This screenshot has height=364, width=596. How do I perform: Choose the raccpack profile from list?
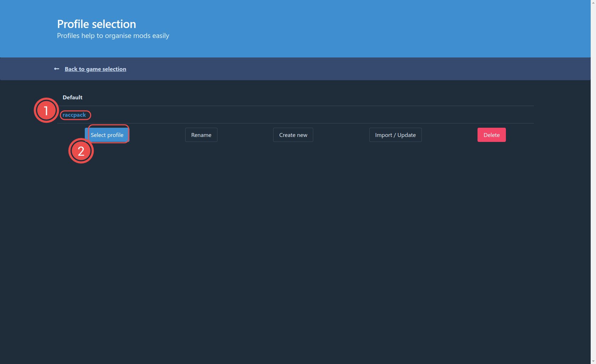pos(74,115)
